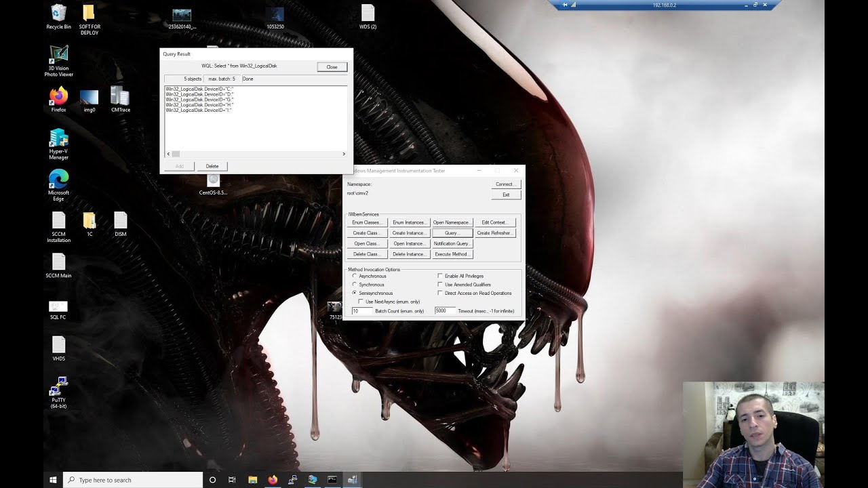
Task: Close the Query Result dialog
Action: coord(332,67)
